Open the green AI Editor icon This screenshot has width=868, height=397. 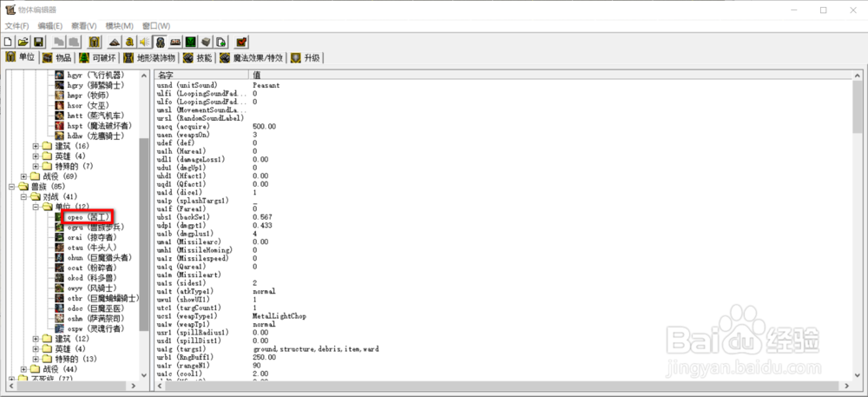coord(190,42)
